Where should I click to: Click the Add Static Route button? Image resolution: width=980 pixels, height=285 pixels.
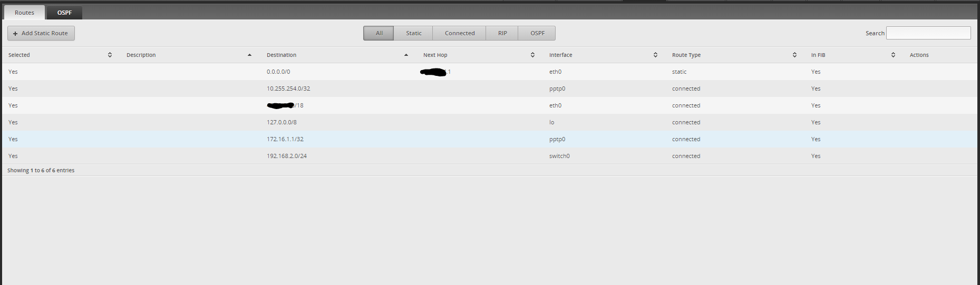tap(41, 33)
